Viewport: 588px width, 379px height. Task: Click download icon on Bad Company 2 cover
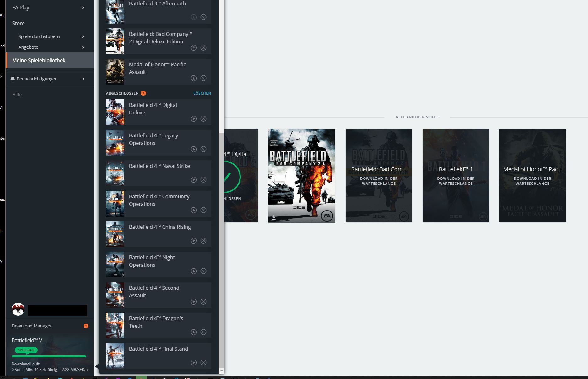pos(274,217)
